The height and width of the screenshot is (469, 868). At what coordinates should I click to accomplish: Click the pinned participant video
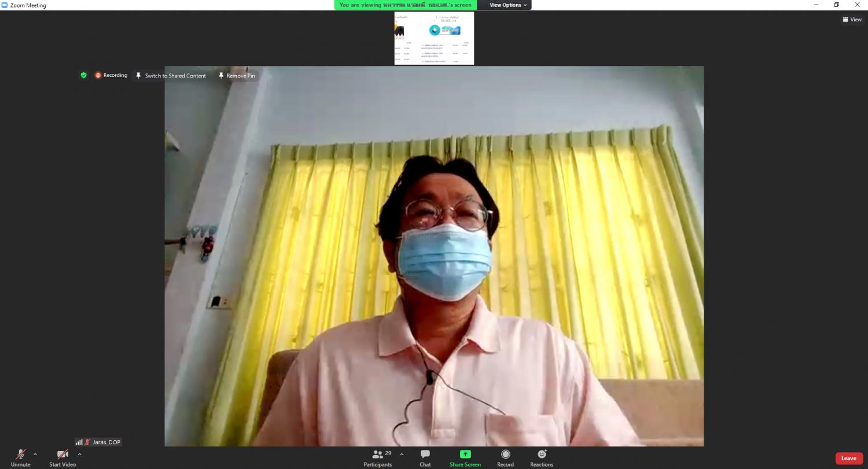point(434,256)
